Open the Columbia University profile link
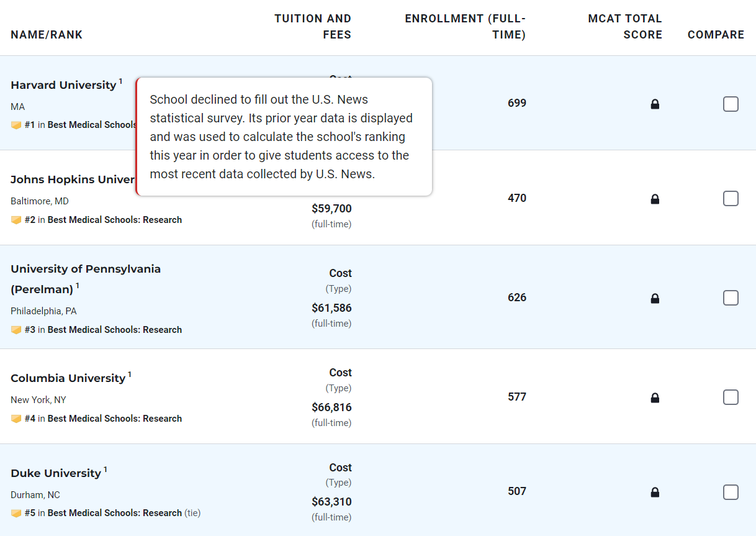Image resolution: width=756 pixels, height=536 pixels. point(68,378)
